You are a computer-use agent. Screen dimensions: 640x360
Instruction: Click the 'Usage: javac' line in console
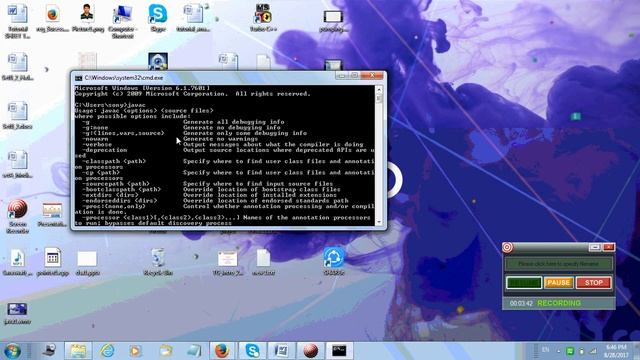[144, 111]
